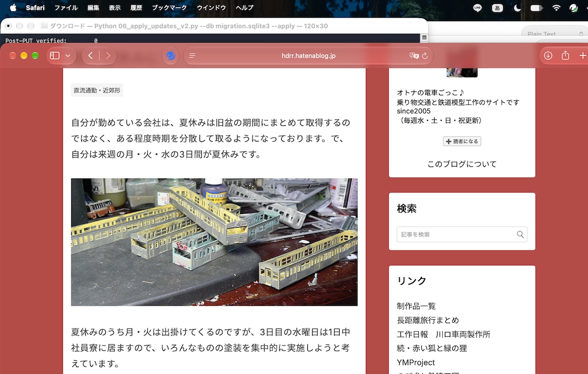Open the Plain Text dropdown in background window
Viewport: 588px width, 374px height.
tap(554, 34)
